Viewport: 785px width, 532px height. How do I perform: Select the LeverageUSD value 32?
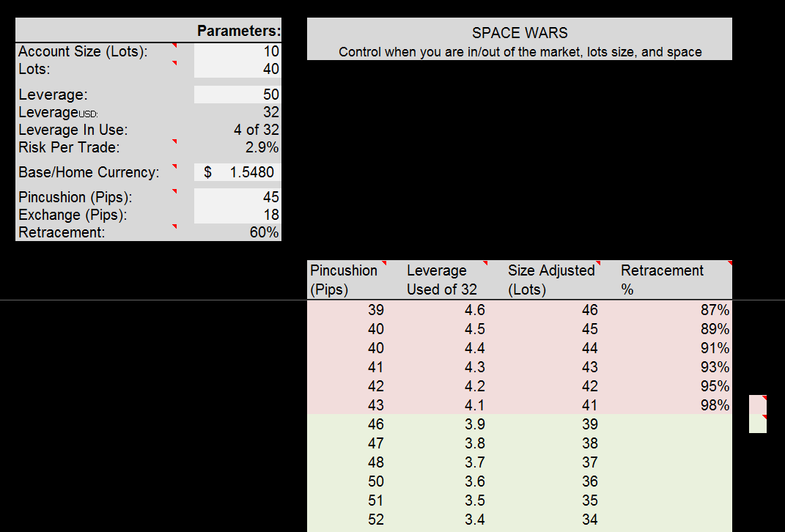pyautogui.click(x=237, y=112)
